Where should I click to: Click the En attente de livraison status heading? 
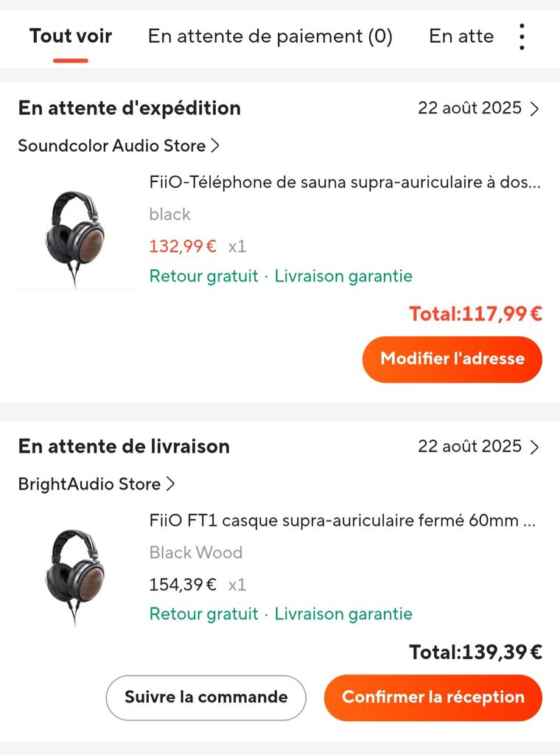pos(124,447)
